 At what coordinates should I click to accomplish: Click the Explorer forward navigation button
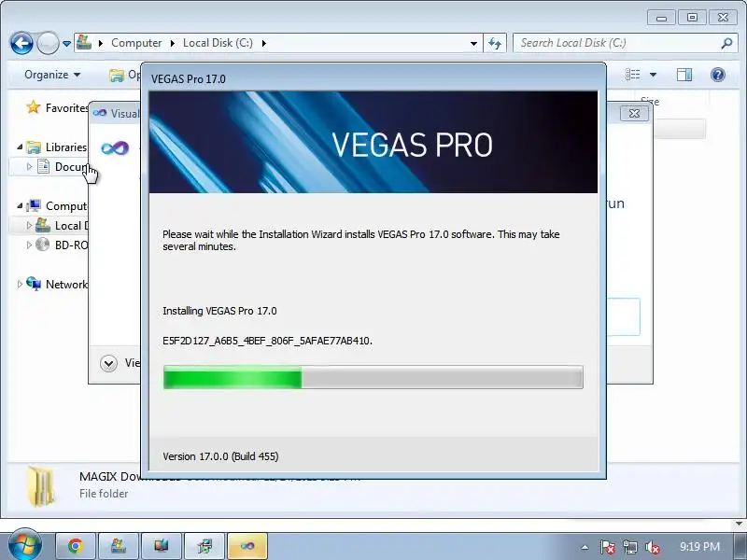[x=48, y=43]
